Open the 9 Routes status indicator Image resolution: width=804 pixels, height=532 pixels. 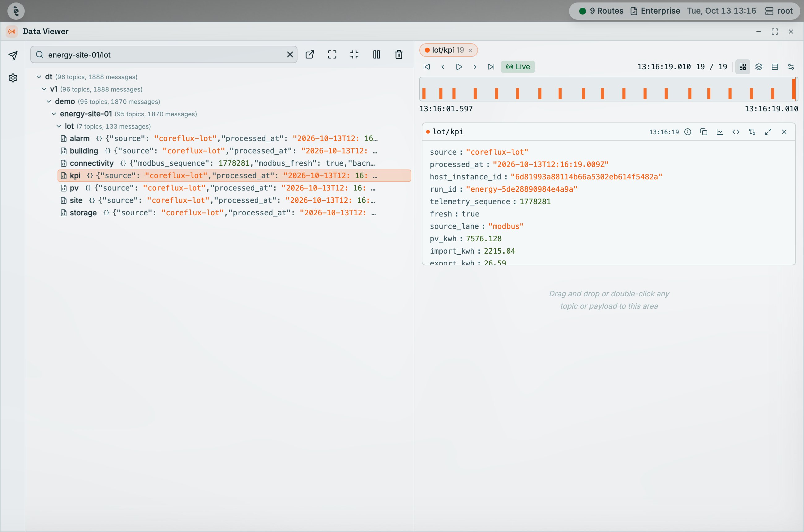click(x=601, y=11)
